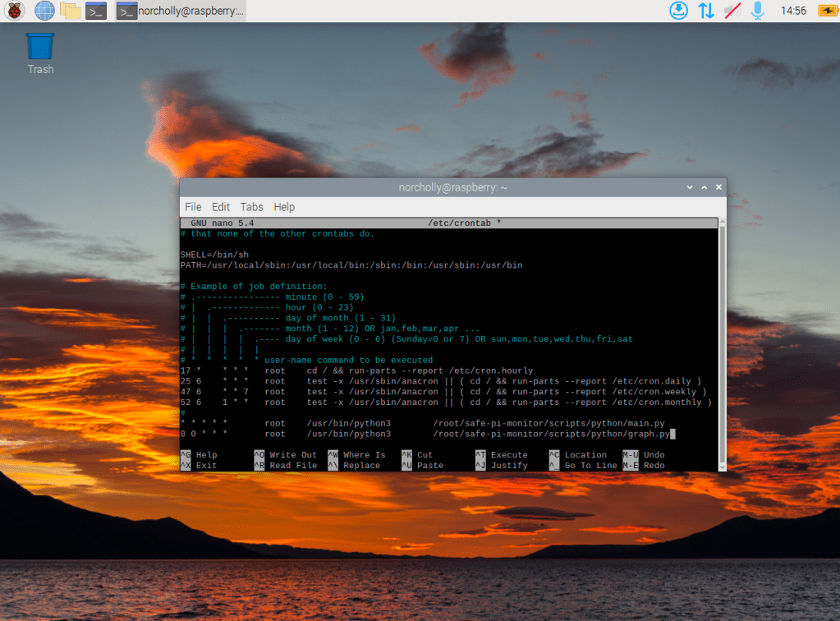Viewport: 840px width, 621px height.
Task: Open the Tabs menu in terminal
Action: click(251, 207)
